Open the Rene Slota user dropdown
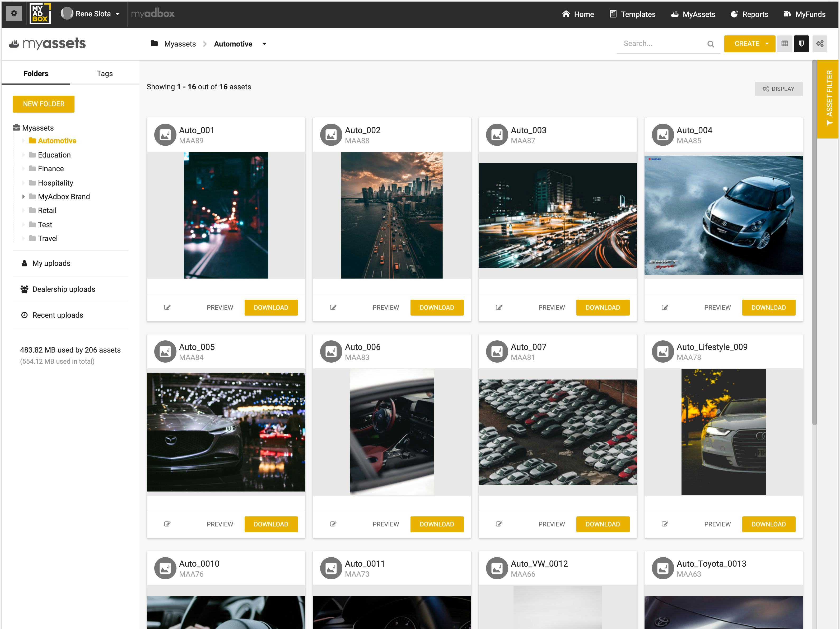Screen dimensions: 840x629 pos(90,14)
